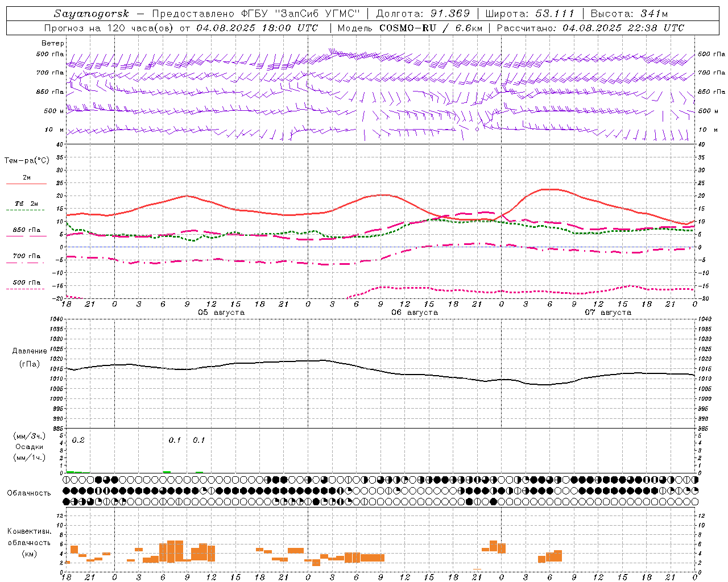Click the '(мм/1ч.)' precipitation unit label
The width and height of the screenshot is (728, 582).
coord(29,457)
